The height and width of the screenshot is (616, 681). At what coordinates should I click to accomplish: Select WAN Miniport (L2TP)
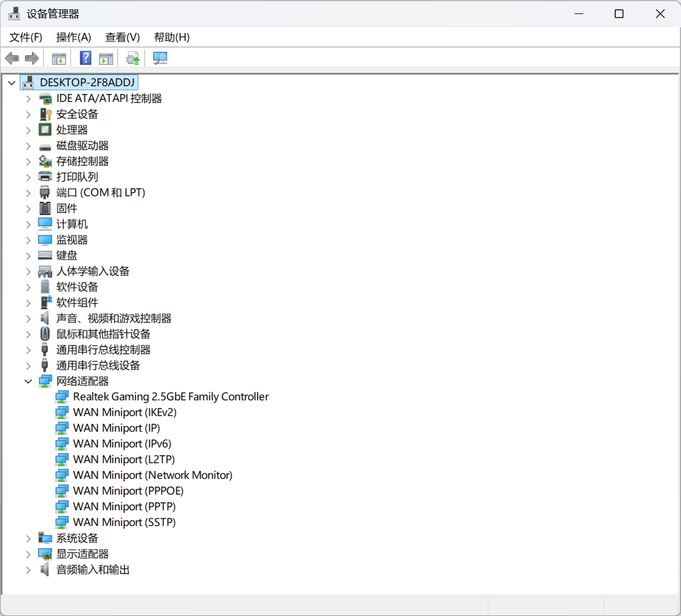pos(124,459)
